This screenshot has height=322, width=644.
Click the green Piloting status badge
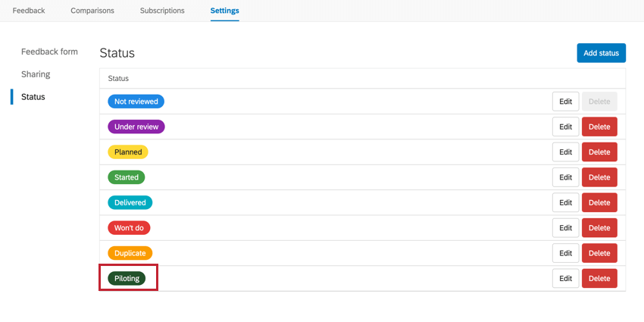coord(127,278)
